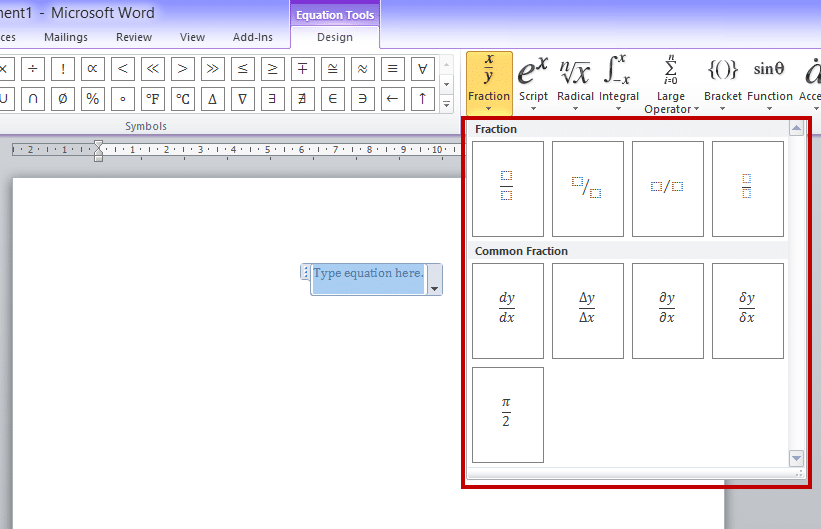Image resolution: width=821 pixels, height=529 pixels.
Task: Open the Large Operator menu
Action: [667, 85]
